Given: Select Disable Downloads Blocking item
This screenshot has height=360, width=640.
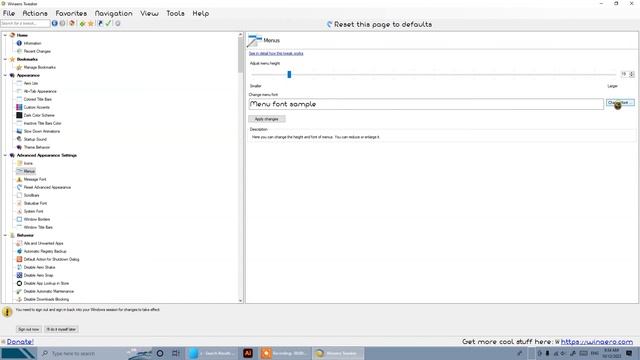Looking at the screenshot, I should pyautogui.click(x=46, y=300).
